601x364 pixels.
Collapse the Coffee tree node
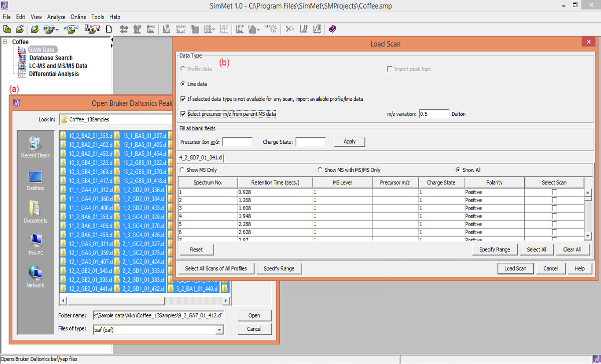coord(6,42)
